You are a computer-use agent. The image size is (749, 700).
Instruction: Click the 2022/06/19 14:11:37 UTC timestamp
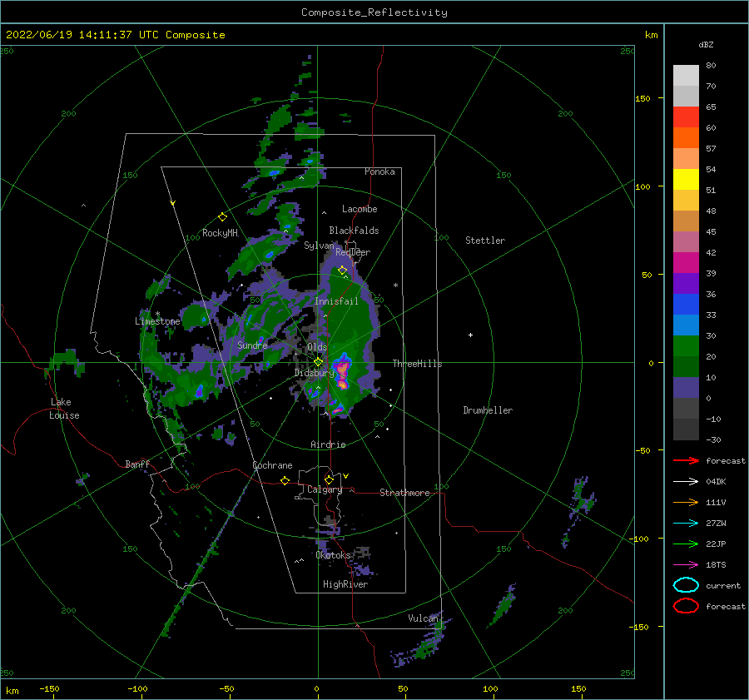(x=72, y=35)
